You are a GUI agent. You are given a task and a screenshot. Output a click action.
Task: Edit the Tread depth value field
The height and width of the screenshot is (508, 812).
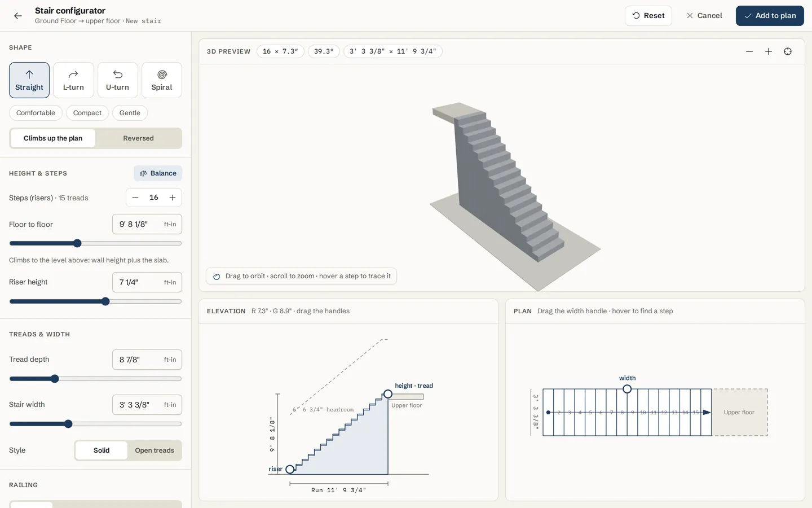click(x=147, y=360)
